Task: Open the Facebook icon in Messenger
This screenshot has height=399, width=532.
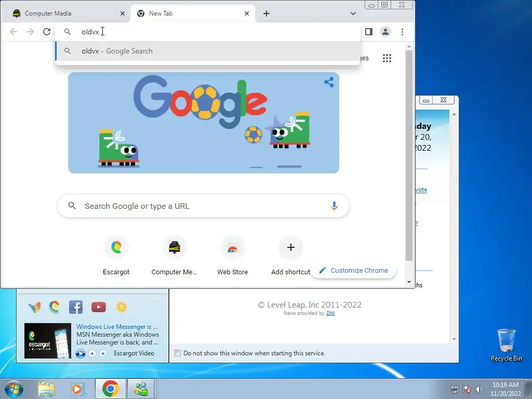Action: click(76, 307)
